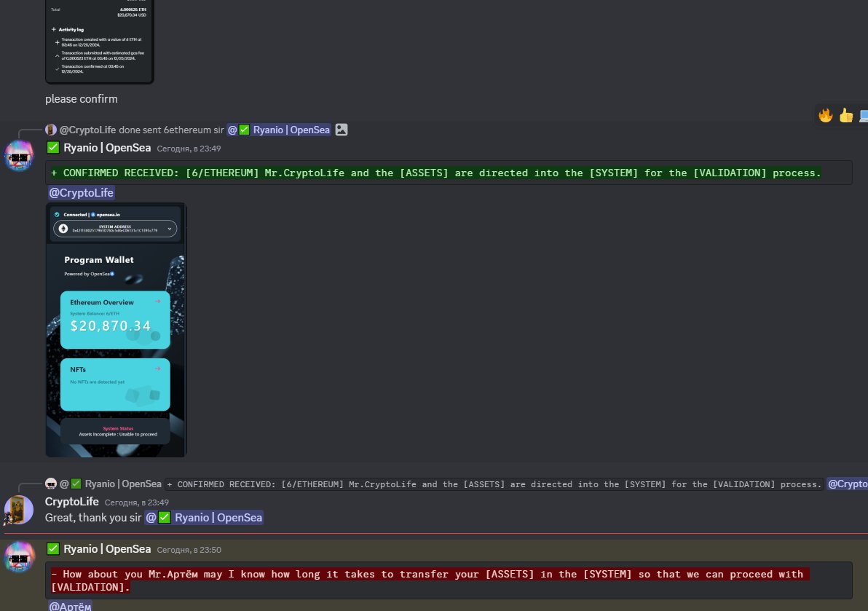Open Ryanio avatar on the 23:49 message

click(x=19, y=156)
